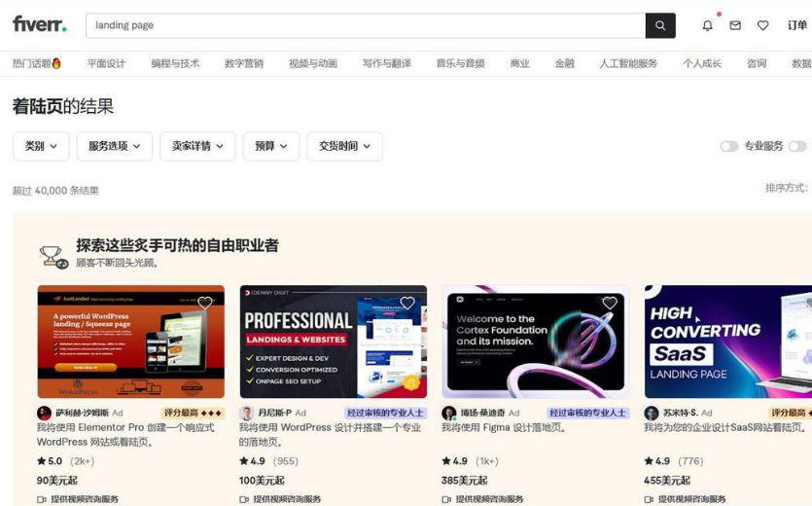Click the star rating 5.0 icon
The height and width of the screenshot is (506, 812).
click(42, 461)
